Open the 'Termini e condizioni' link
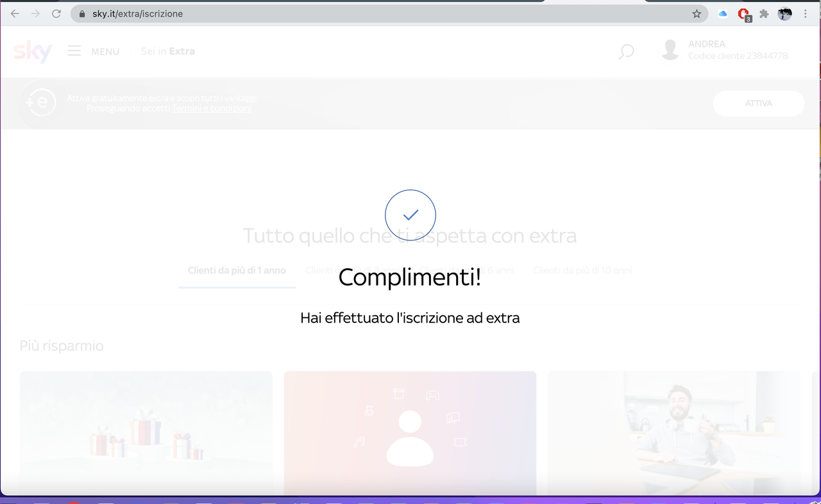 pyautogui.click(x=212, y=108)
